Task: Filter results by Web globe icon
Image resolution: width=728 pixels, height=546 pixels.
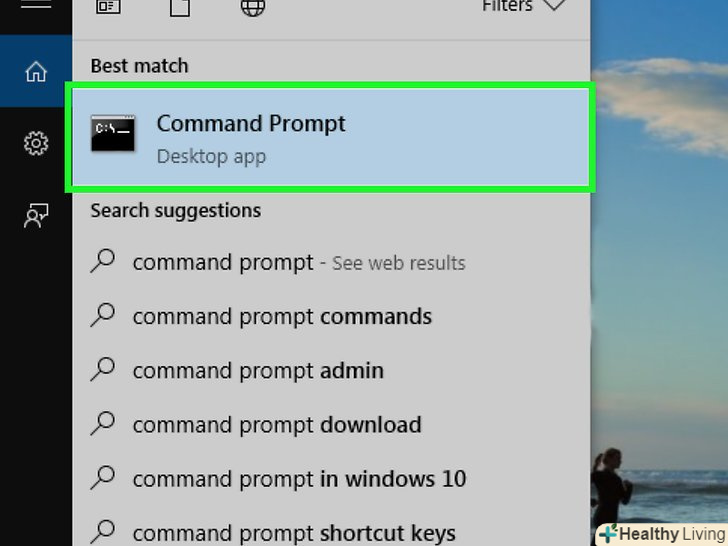Action: [x=253, y=7]
